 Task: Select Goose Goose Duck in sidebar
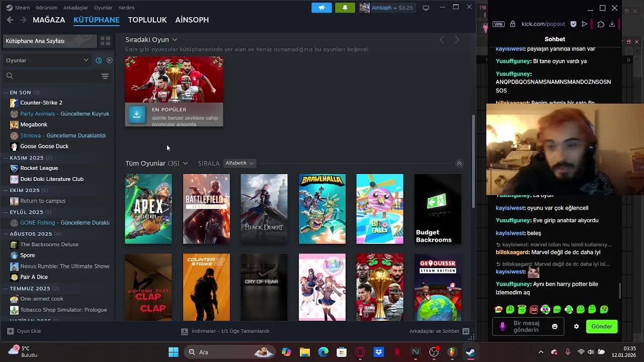[x=44, y=146]
